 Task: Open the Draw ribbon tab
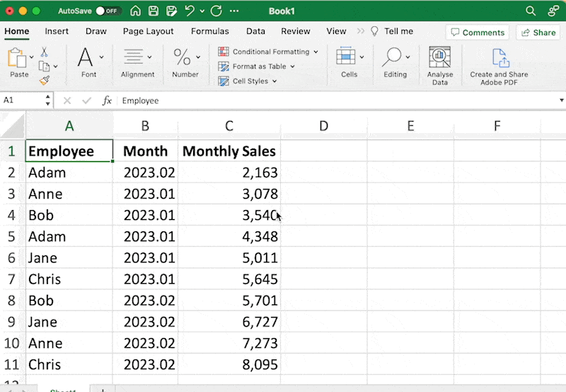[96, 31]
